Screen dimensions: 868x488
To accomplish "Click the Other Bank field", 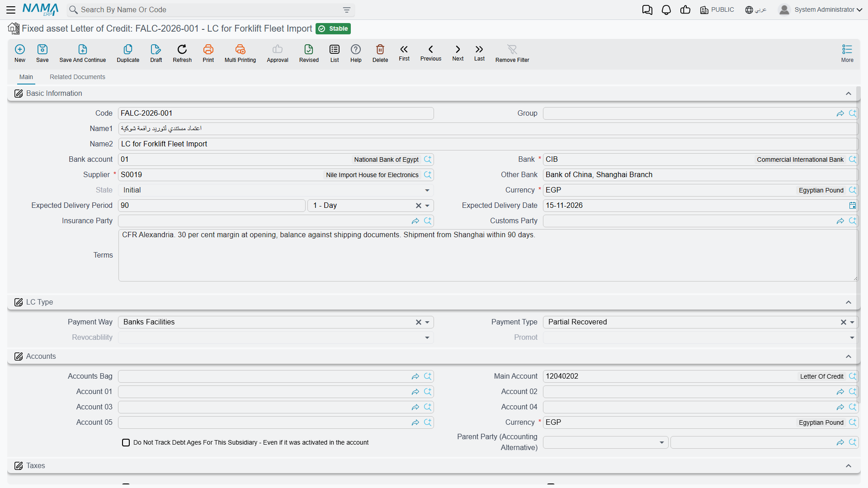I will (x=700, y=175).
